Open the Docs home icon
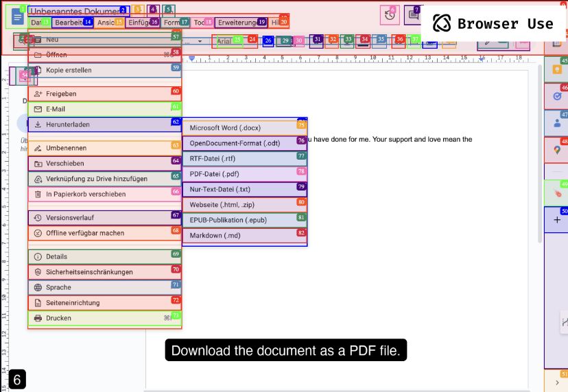Image resolution: width=568 pixels, height=392 pixels. tap(17, 16)
